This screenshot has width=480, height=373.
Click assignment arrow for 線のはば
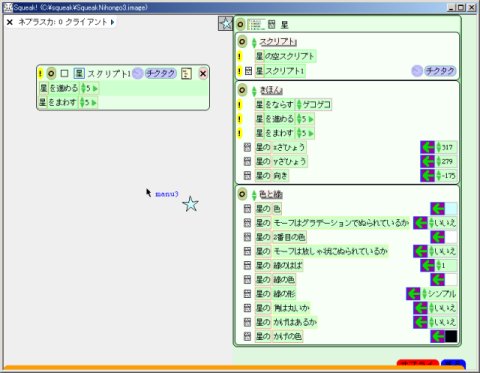pyautogui.click(x=427, y=265)
